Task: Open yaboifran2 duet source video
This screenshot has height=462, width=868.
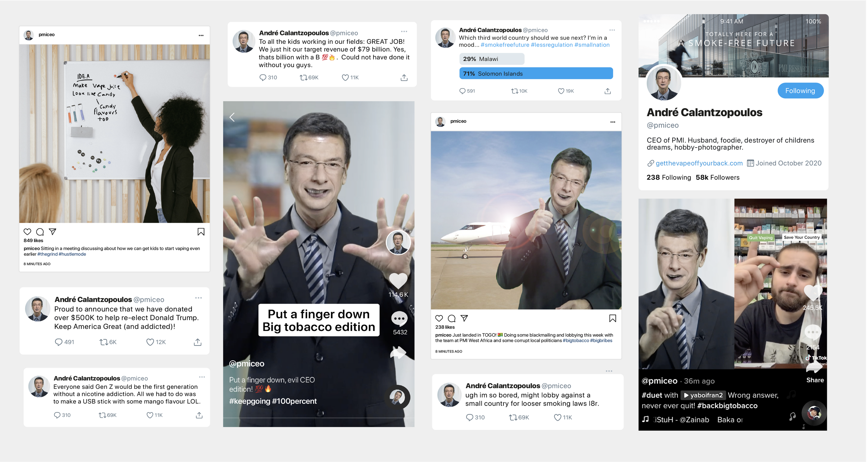Action: [703, 395]
